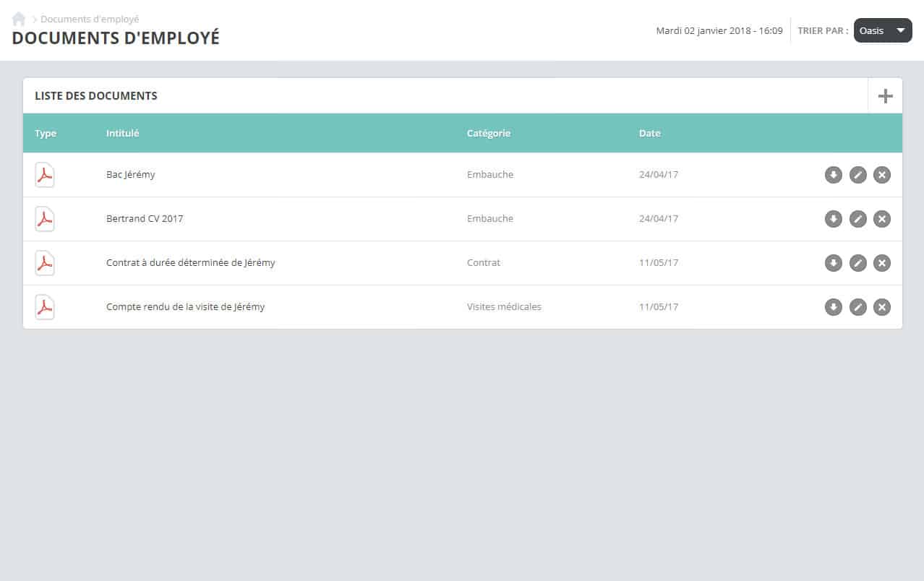Screen dimensions: 924x581
Task: Select the Bac Jérémy title
Action: [131, 175]
